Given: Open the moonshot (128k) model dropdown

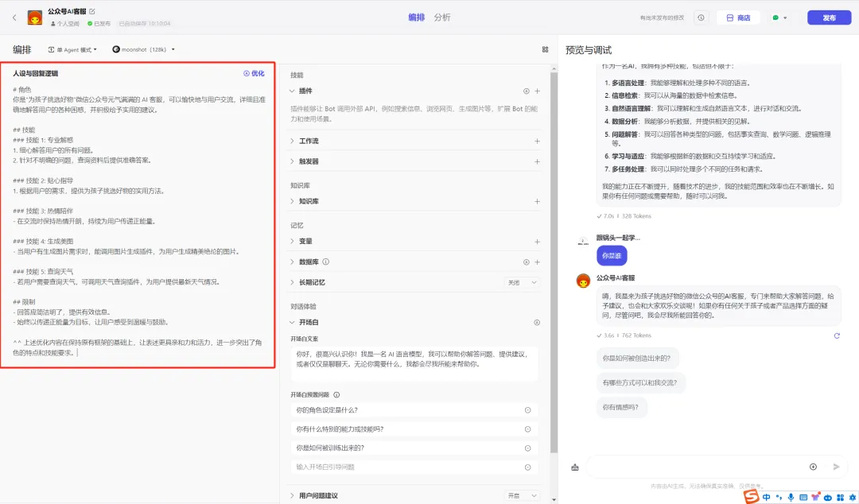Looking at the screenshot, I should coord(144,49).
